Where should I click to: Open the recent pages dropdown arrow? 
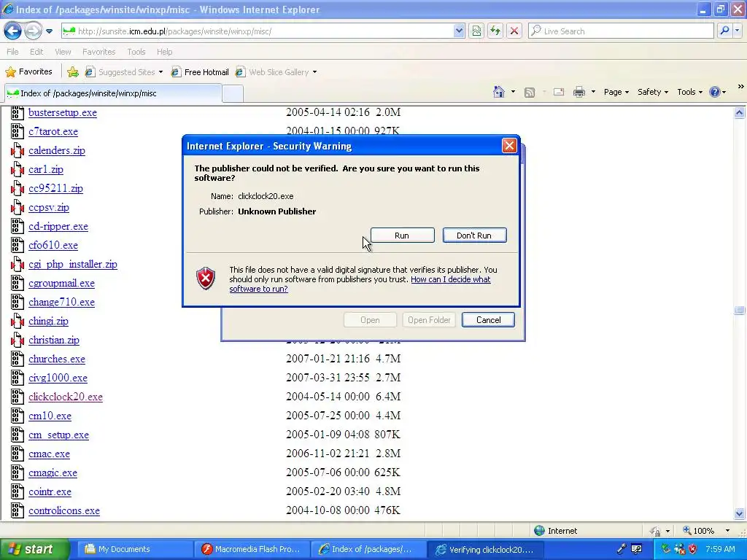(x=49, y=31)
